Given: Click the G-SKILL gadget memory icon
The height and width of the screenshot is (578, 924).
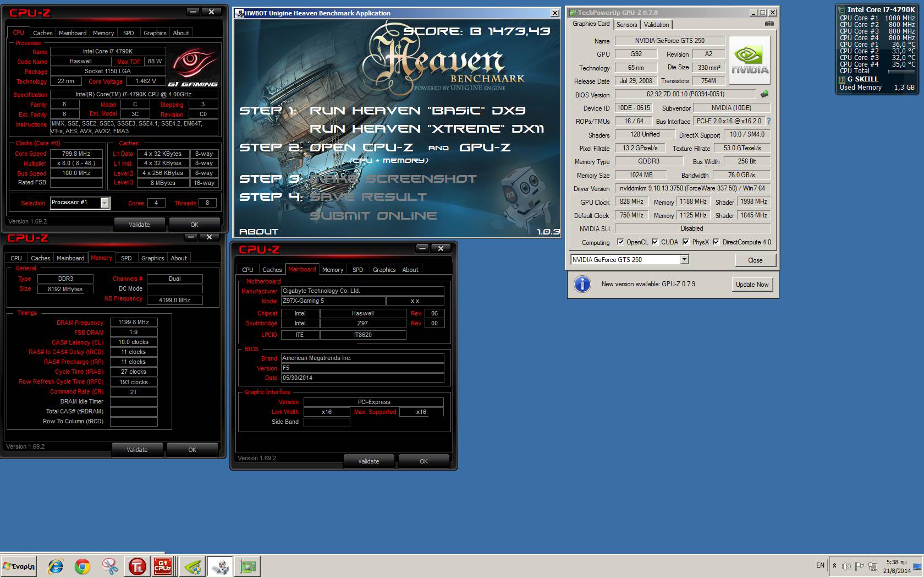Looking at the screenshot, I should point(842,79).
